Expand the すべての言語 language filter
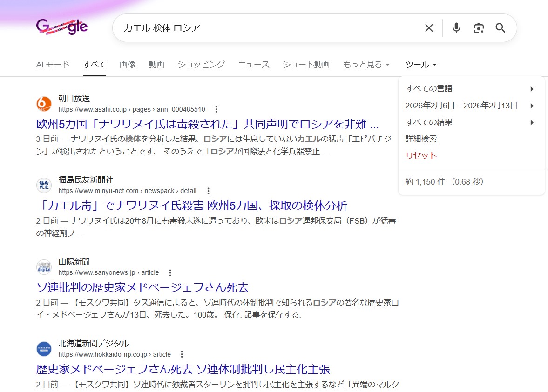 pos(470,89)
